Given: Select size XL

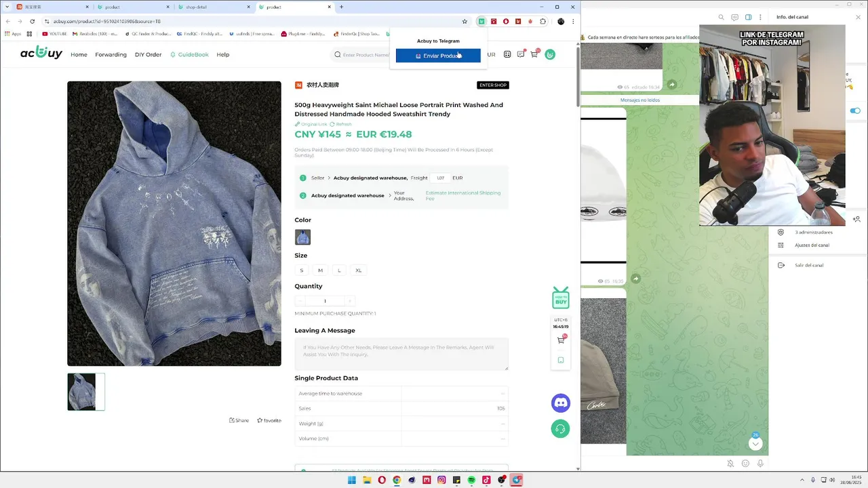Looking at the screenshot, I should (x=359, y=270).
